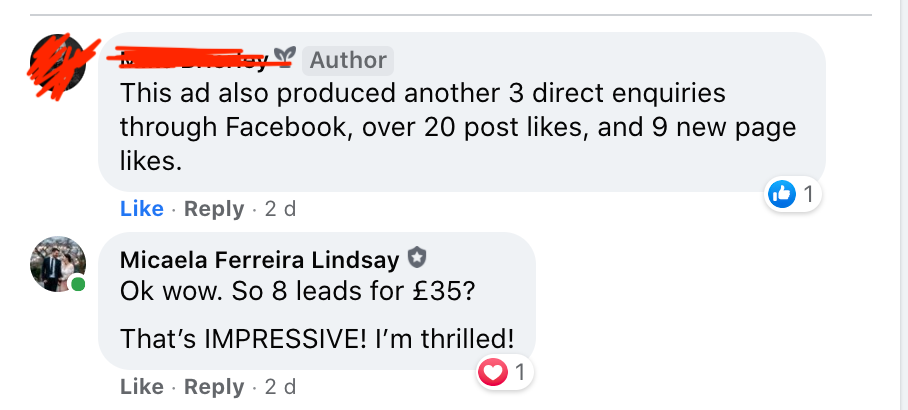This screenshot has height=410, width=908.
Task: View the heart count on Micaela's comment
Action: click(x=519, y=374)
